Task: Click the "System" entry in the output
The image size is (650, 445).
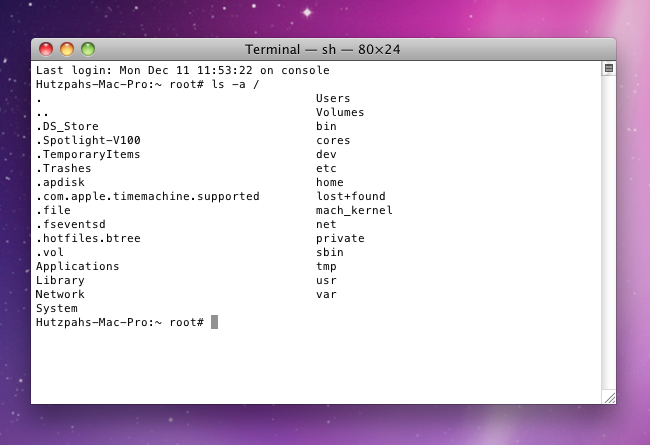Action: point(56,308)
